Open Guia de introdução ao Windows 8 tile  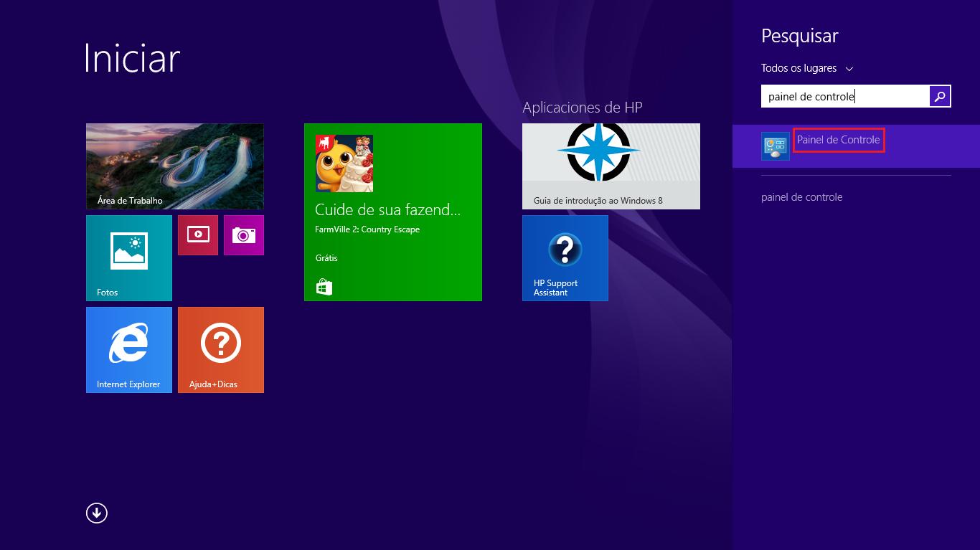[x=611, y=166]
